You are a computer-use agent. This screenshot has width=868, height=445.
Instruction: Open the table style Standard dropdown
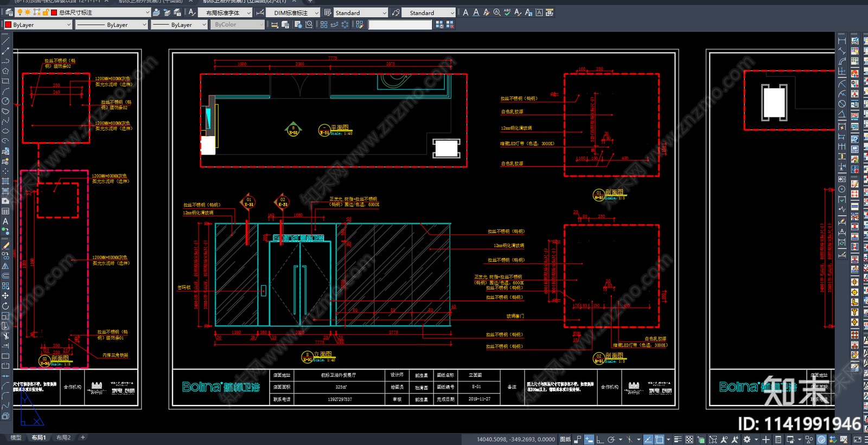360,12
